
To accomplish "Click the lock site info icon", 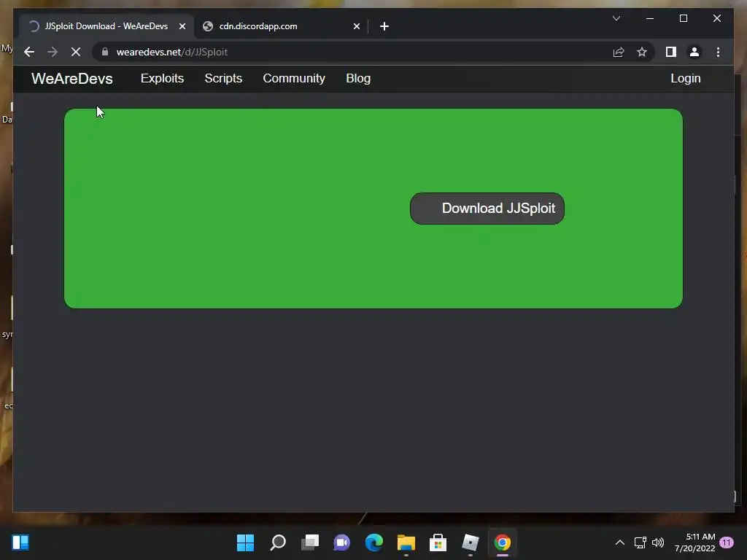I will 105,52.
